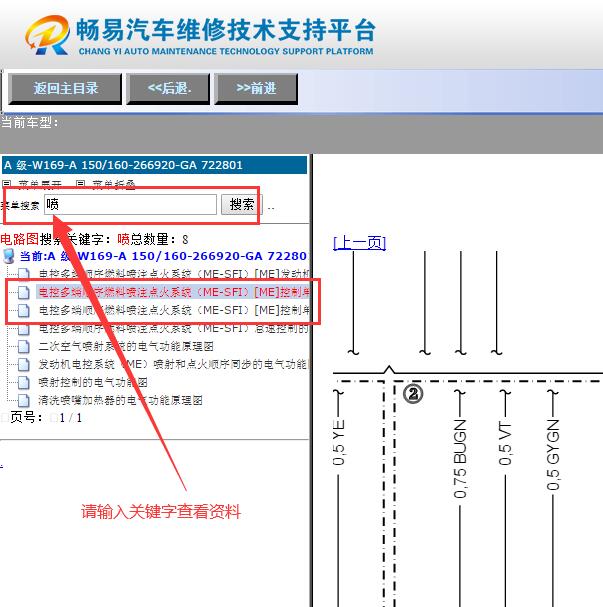Click the 0,5 VT wire label
Screen dimensions: 603x607
tap(505, 444)
